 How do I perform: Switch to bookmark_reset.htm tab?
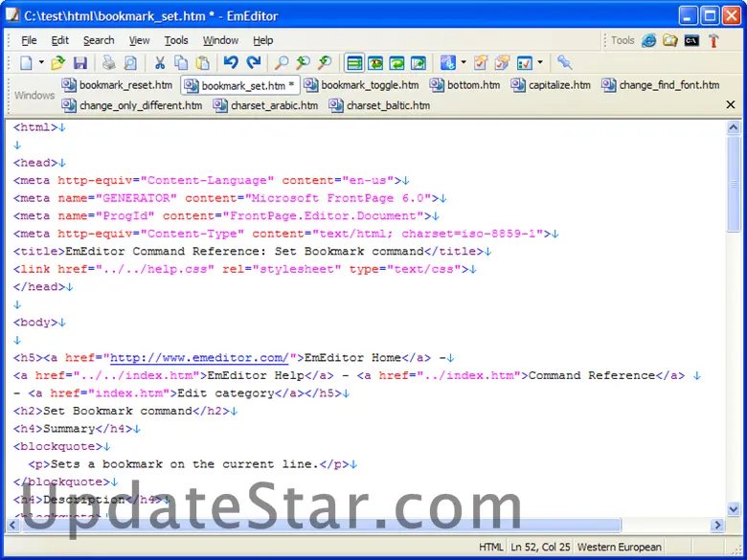point(117,85)
